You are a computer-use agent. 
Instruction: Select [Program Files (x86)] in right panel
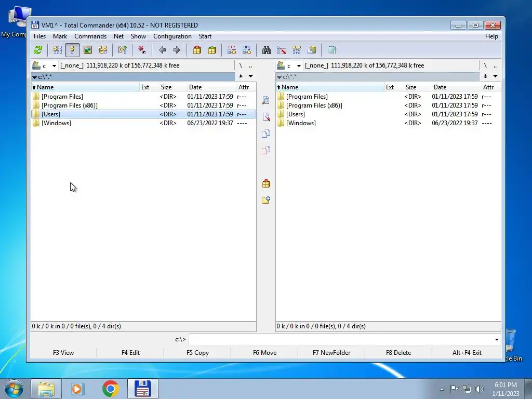coord(388,105)
